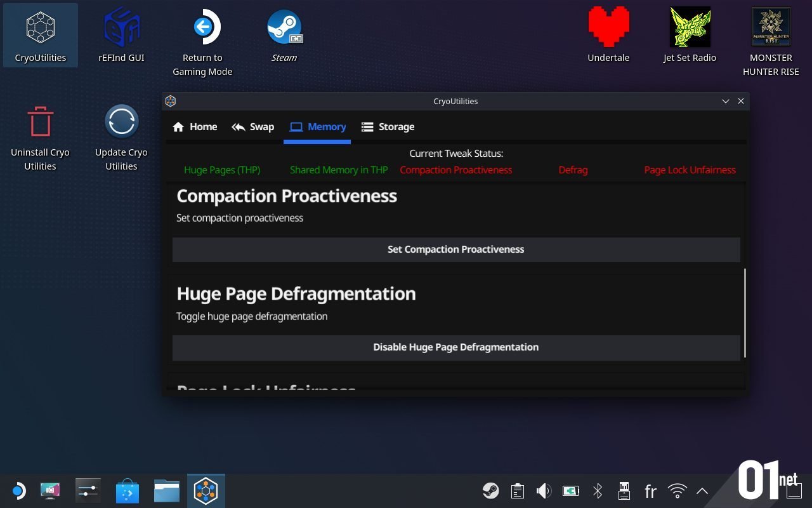Open the Steam desktop shortcut
The height and width of the screenshot is (508, 812).
tap(284, 36)
